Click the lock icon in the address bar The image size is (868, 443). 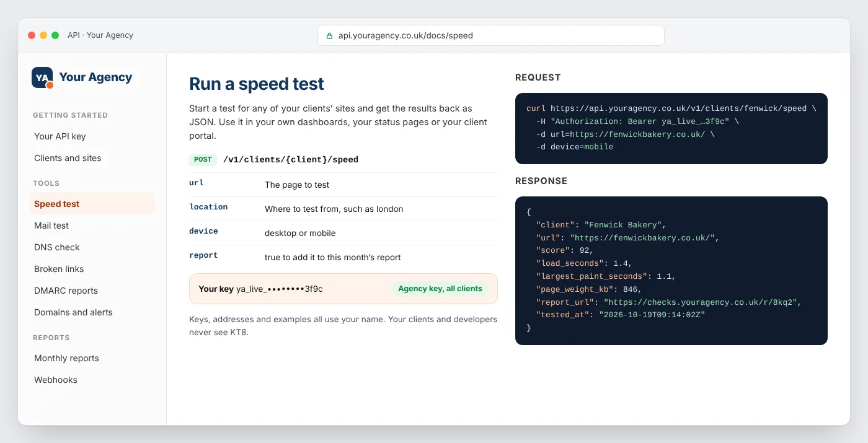click(330, 36)
